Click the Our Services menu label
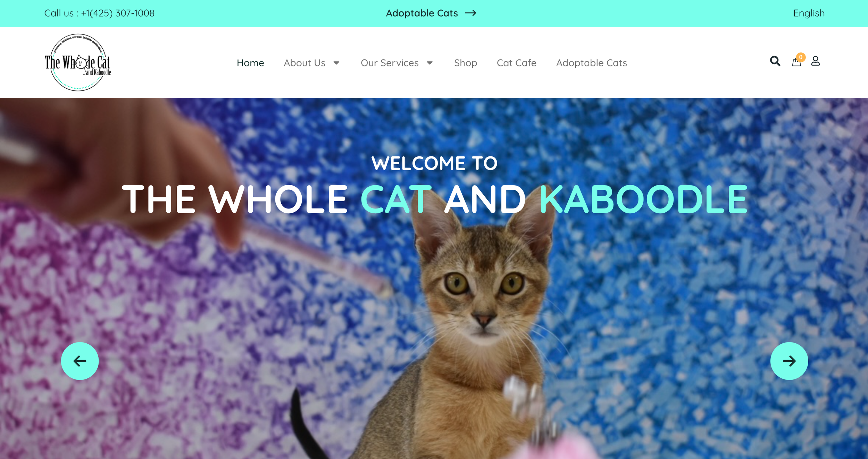Image resolution: width=868 pixels, height=459 pixels. coord(390,63)
